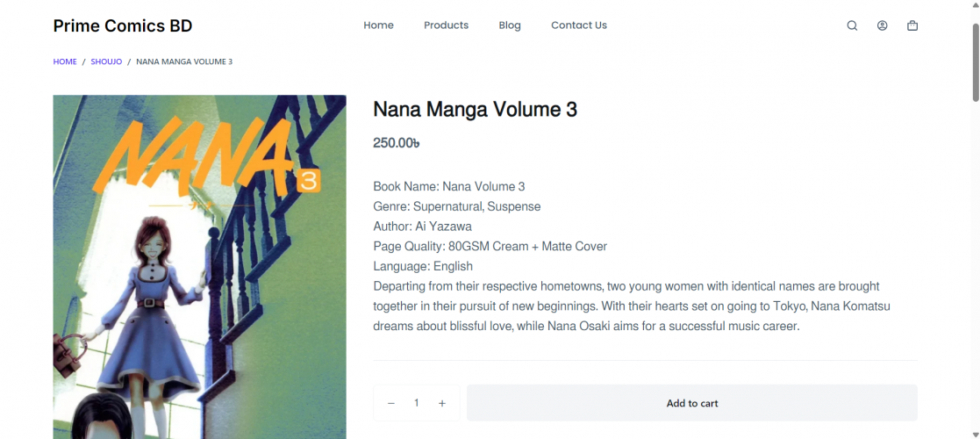The image size is (980, 439).
Task: Go to the Home menu item
Action: click(x=378, y=25)
